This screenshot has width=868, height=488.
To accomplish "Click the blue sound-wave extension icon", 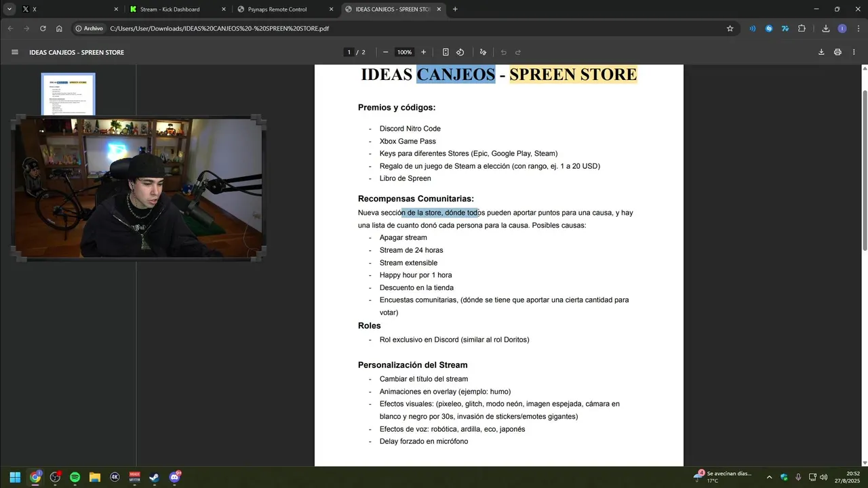I will point(753,28).
